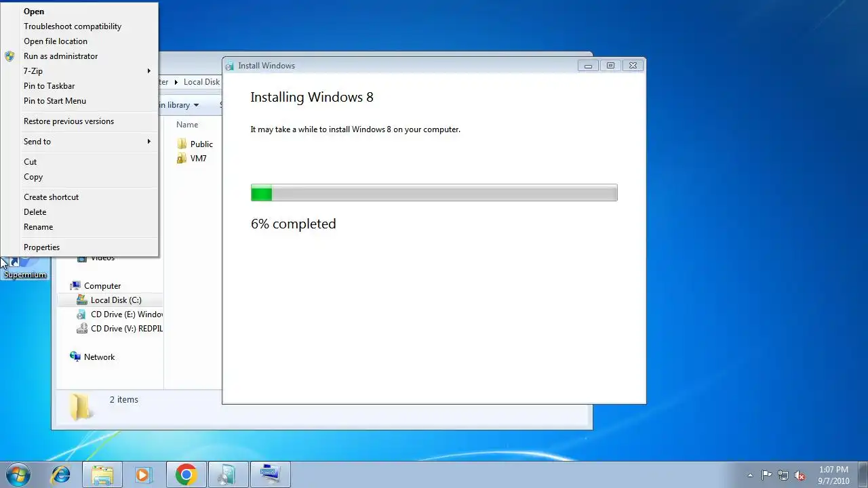Click the Action Center flag icon
This screenshot has width=868, height=488.
pyautogui.click(x=767, y=475)
